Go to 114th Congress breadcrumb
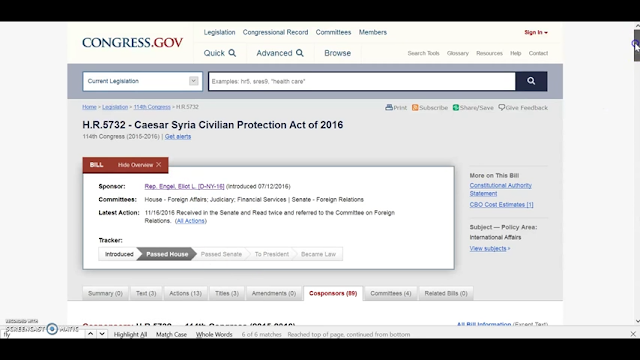 click(152, 107)
